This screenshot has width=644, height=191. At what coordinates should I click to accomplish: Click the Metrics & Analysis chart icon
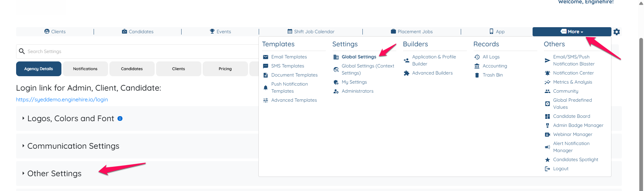tap(547, 82)
